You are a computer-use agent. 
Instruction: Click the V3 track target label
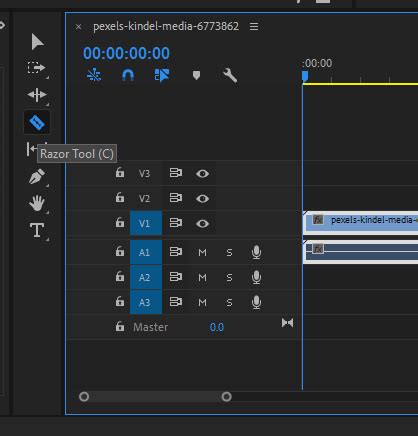tap(144, 174)
